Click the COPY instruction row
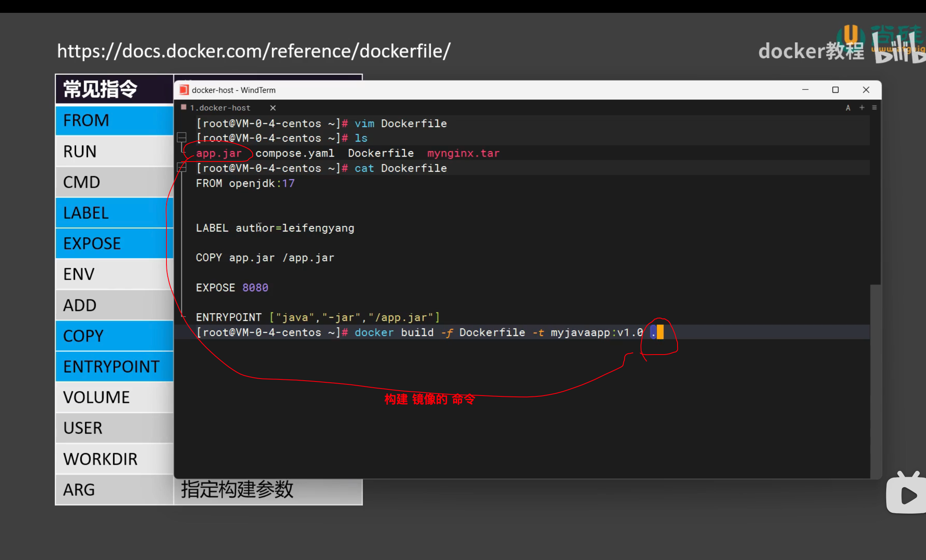Screen dimensions: 926x560 coord(114,336)
